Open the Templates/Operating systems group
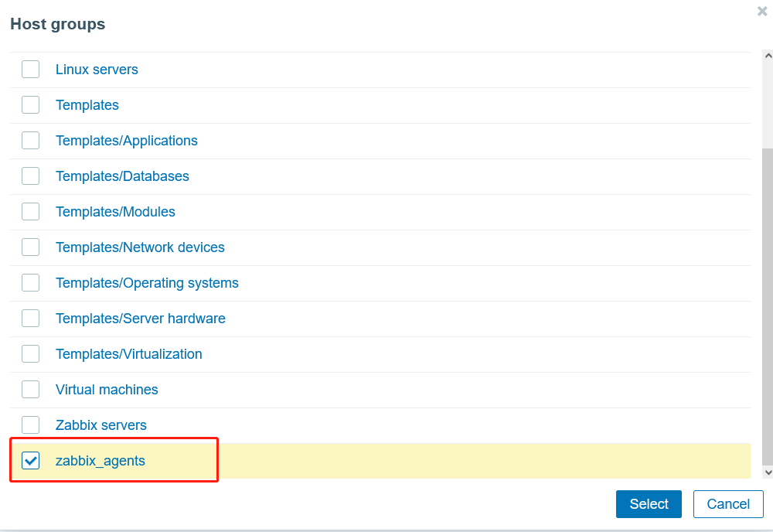The height and width of the screenshot is (532, 773). coord(147,282)
